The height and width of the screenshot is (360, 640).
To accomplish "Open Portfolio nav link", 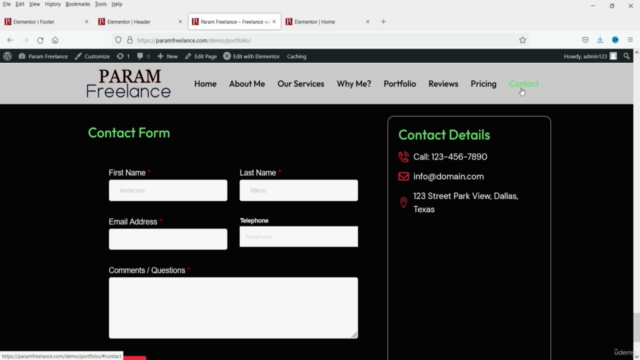I will [x=400, y=84].
